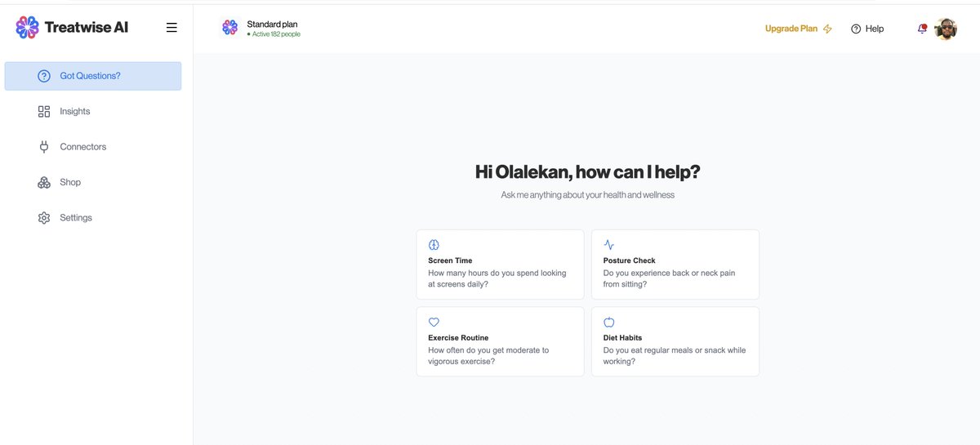Click the lightning bolt upgrade icon
This screenshot has width=980, height=445.
click(827, 29)
